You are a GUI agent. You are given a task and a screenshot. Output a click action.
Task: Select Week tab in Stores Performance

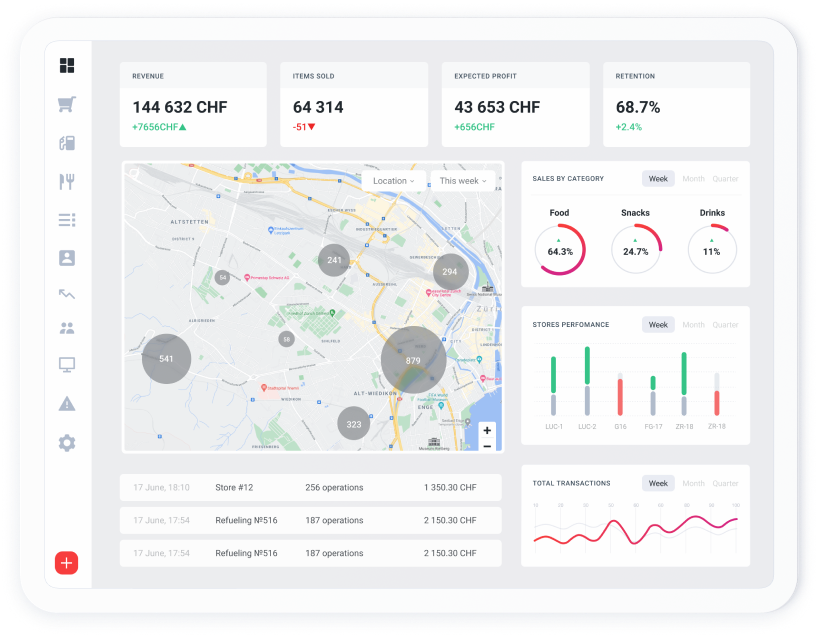tap(658, 325)
